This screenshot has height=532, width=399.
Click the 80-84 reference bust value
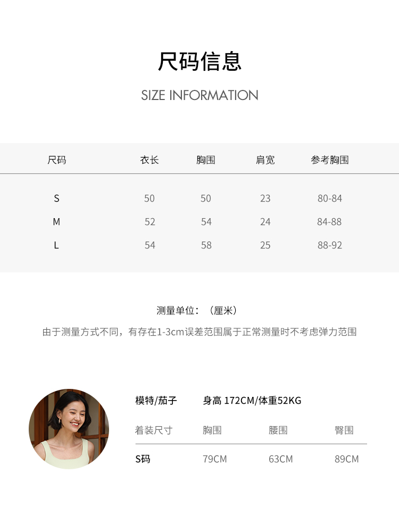click(x=330, y=198)
